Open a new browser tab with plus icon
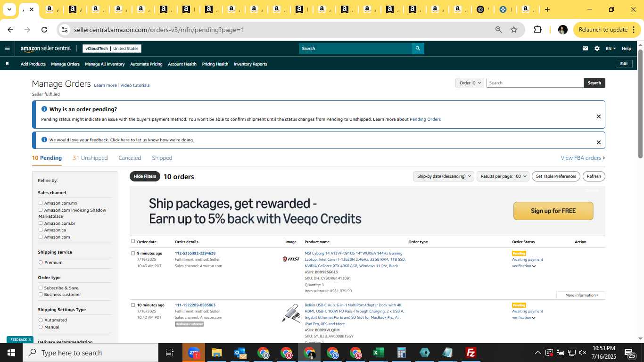 click(x=547, y=9)
